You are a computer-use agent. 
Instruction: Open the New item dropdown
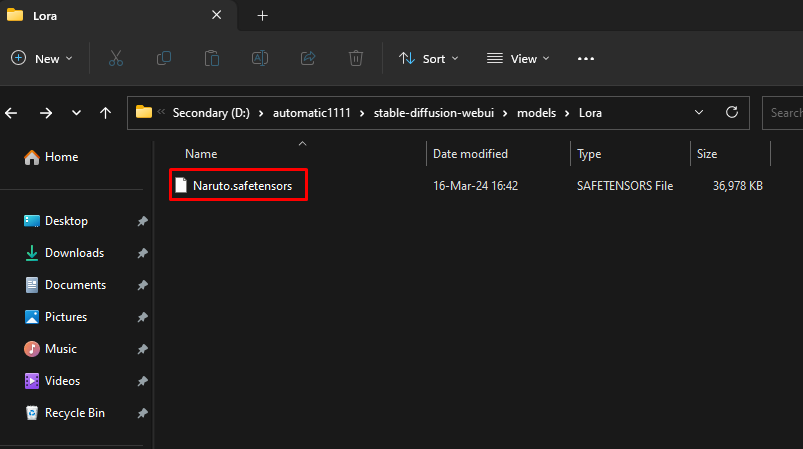[x=42, y=59]
